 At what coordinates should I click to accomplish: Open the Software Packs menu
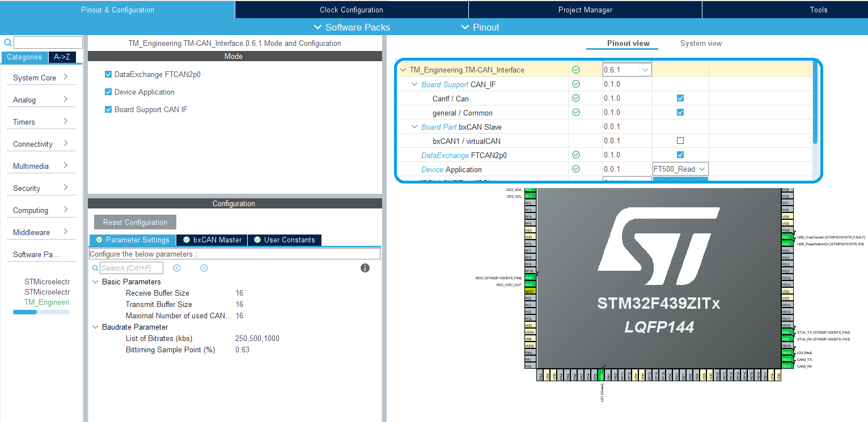click(x=352, y=27)
